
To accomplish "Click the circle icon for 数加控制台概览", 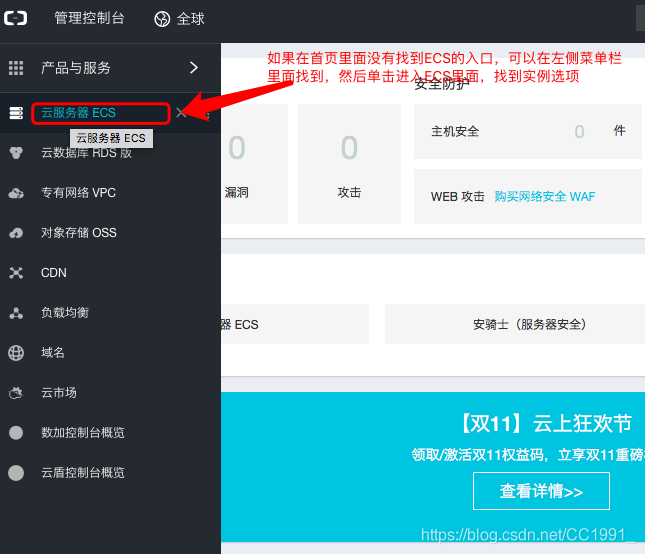I will tap(16, 433).
